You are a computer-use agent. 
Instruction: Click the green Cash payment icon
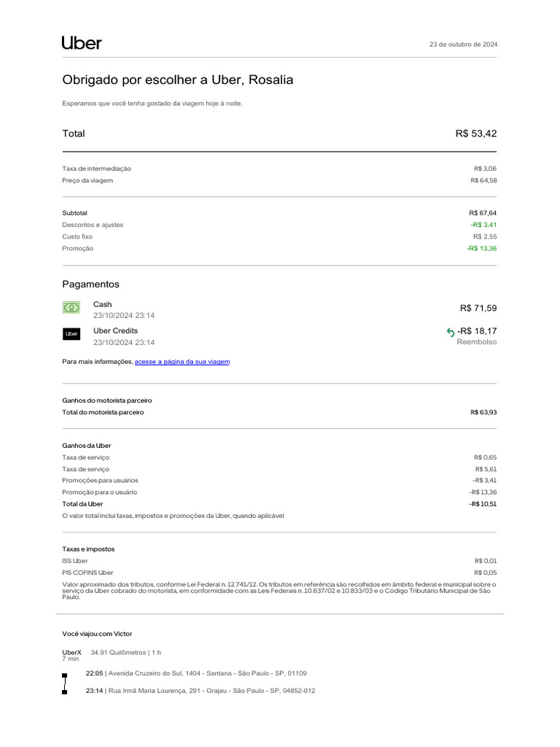71,308
